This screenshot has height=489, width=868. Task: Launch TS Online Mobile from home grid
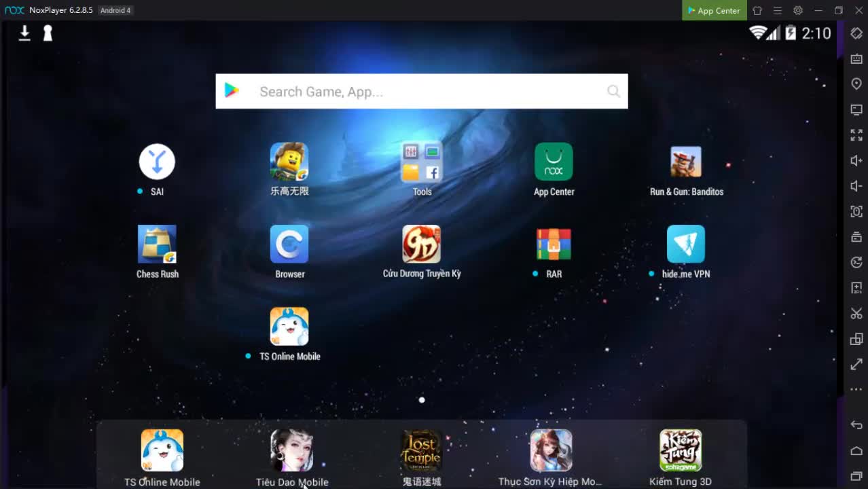pos(289,327)
